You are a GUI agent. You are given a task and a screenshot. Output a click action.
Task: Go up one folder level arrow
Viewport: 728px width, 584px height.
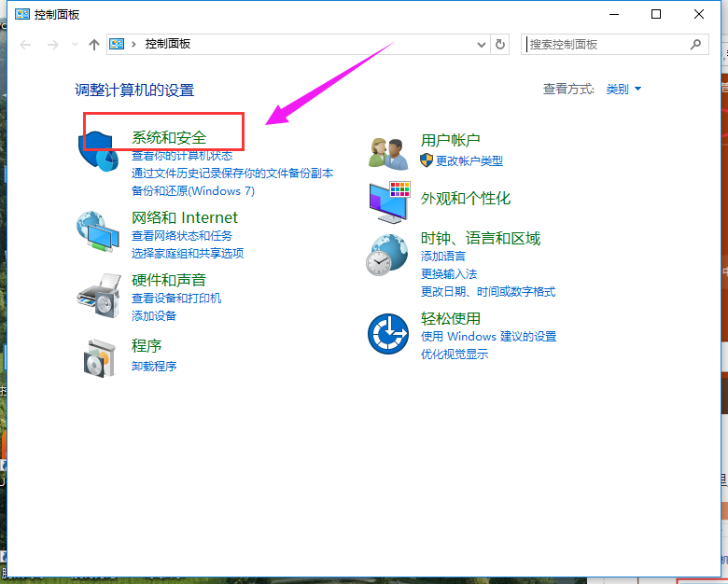tap(93, 44)
